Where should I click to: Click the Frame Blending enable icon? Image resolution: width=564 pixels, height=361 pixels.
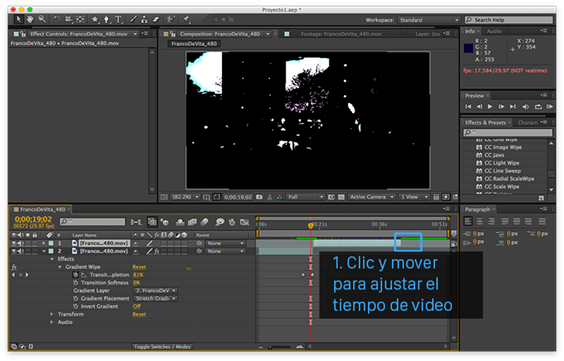[192, 223]
